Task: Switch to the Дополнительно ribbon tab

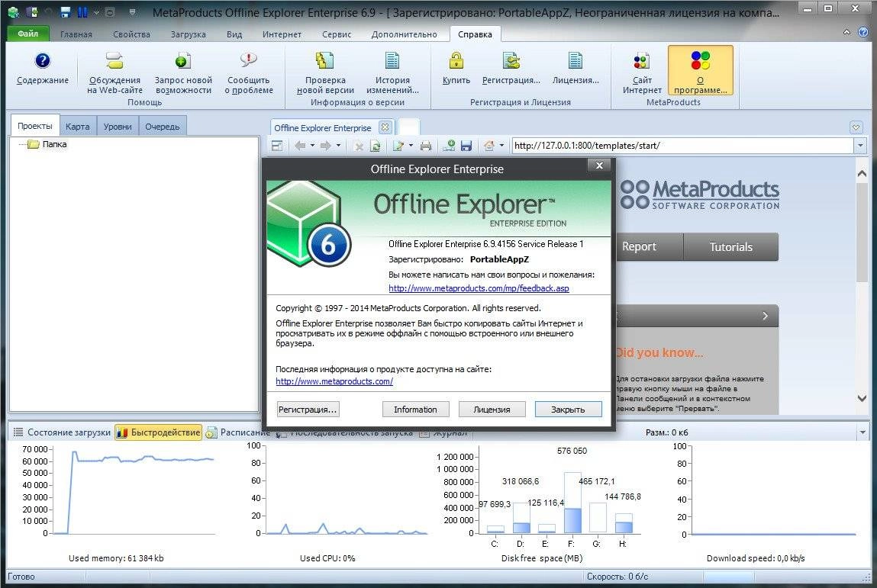Action: [404, 34]
